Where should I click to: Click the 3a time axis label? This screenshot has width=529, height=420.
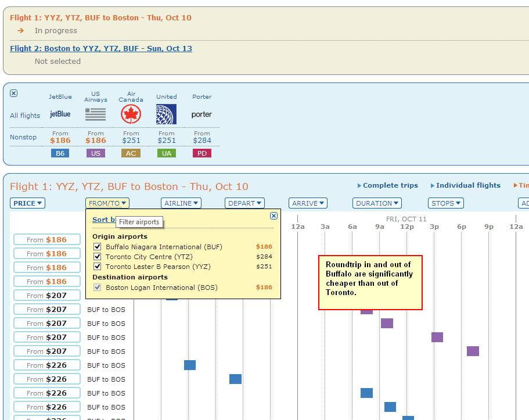coord(325,227)
